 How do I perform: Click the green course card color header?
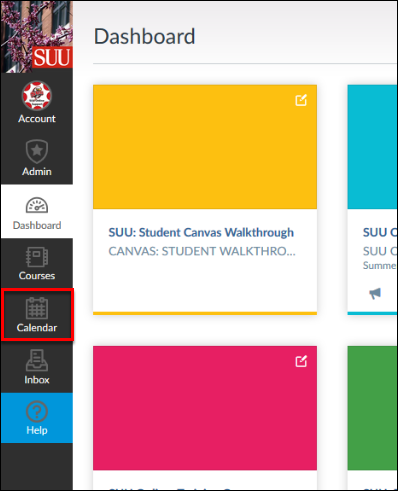[372, 408]
